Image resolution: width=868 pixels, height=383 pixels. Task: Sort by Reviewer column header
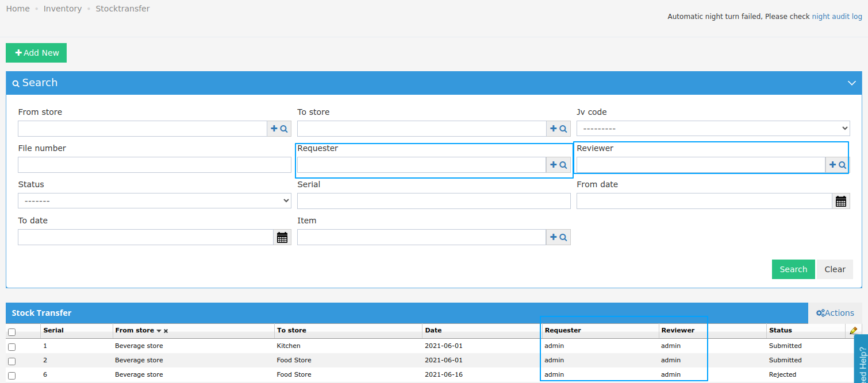click(x=678, y=330)
